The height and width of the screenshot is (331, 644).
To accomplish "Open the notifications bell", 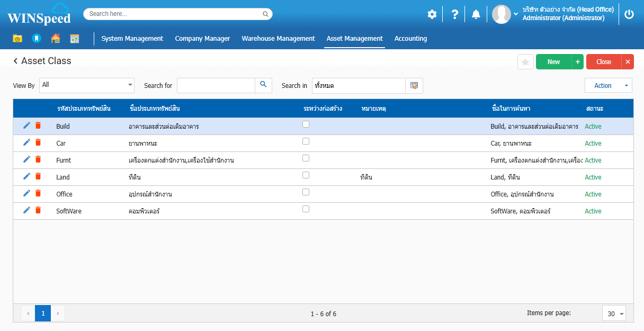I will click(476, 14).
